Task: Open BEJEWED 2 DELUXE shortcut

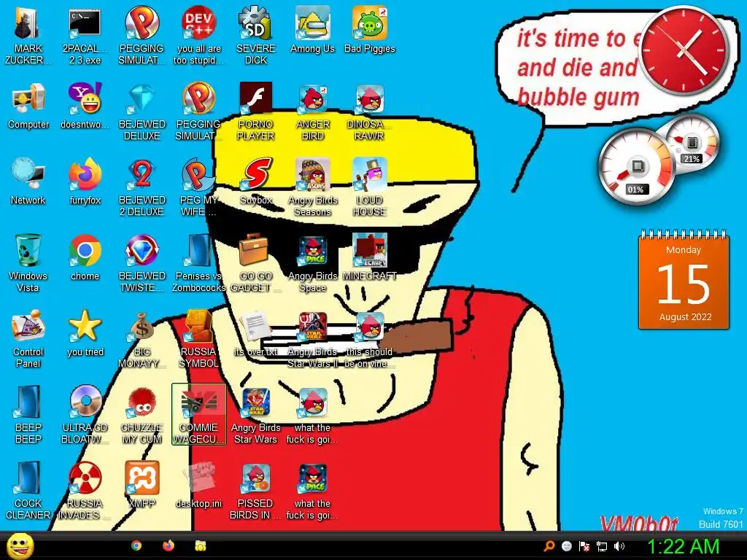Action: click(x=142, y=187)
